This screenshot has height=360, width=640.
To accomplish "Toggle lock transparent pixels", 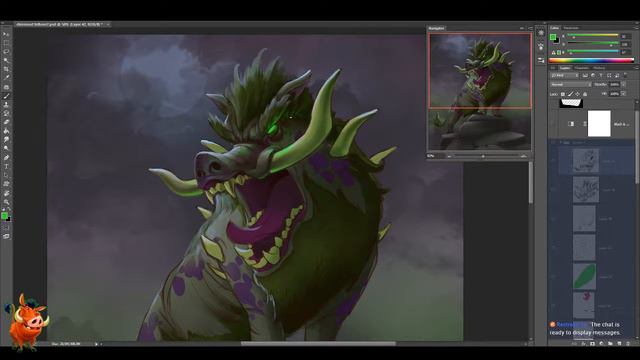I will coord(563,94).
